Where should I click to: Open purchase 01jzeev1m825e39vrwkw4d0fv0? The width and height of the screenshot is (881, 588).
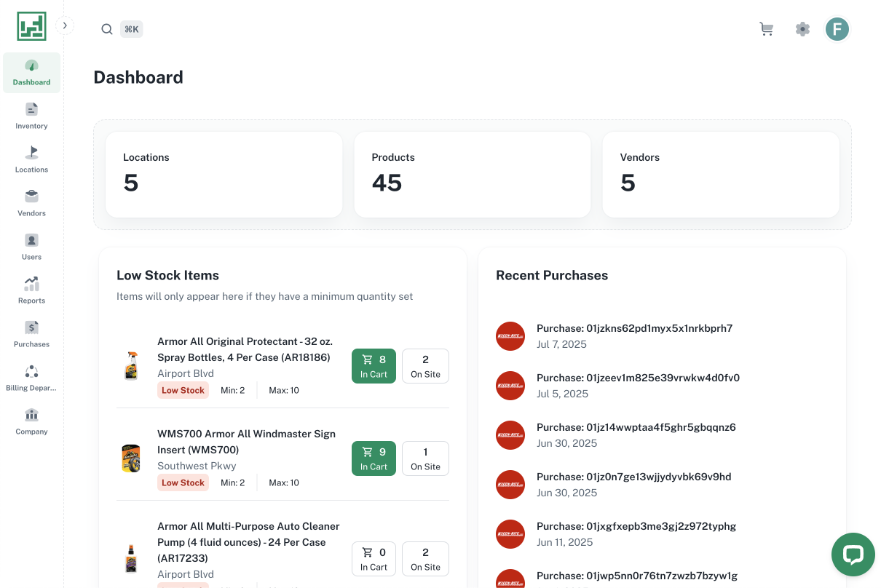(638, 378)
